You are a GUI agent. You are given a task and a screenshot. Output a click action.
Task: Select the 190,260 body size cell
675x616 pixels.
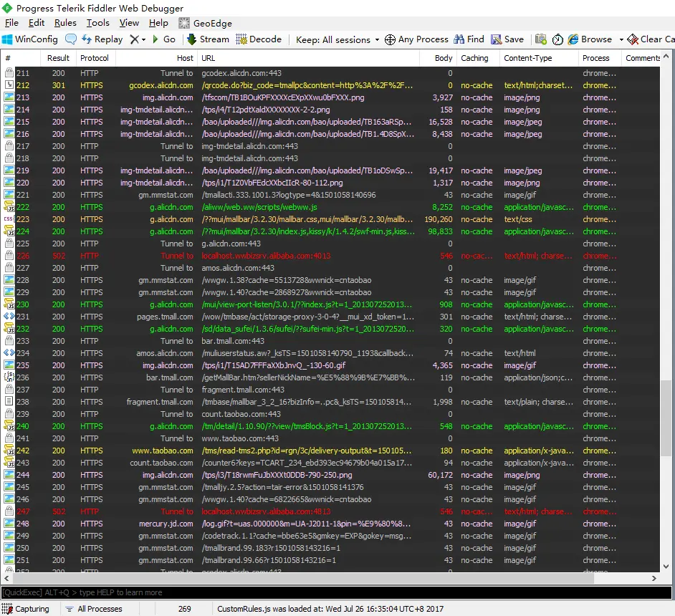tap(439, 219)
